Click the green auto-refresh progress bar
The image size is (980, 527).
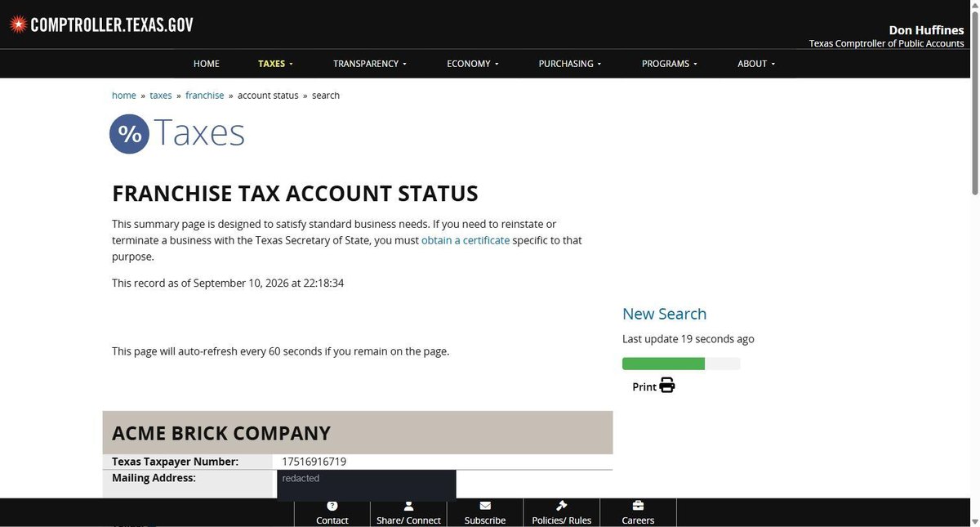[x=681, y=364]
